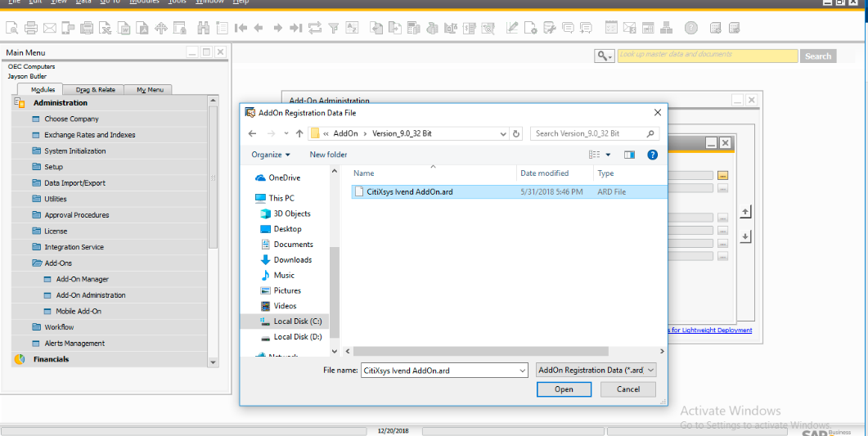
Task: Click the Add record toolbar icon
Action: 222,28
